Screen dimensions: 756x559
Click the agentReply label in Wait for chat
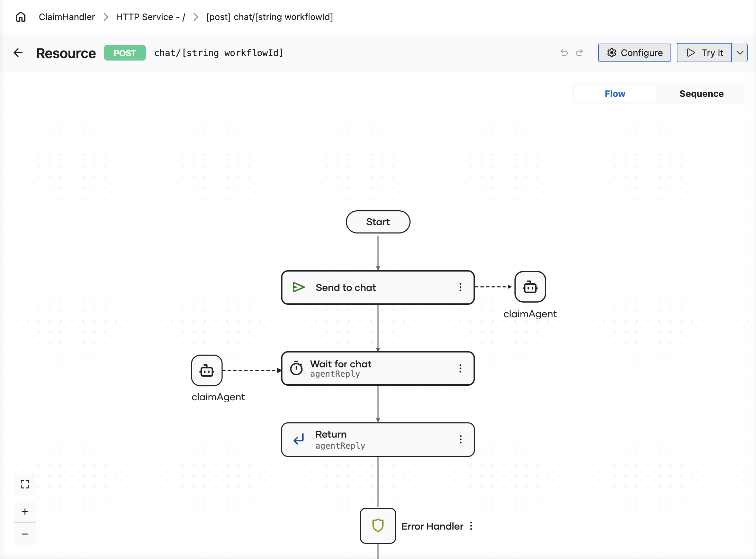(x=335, y=374)
